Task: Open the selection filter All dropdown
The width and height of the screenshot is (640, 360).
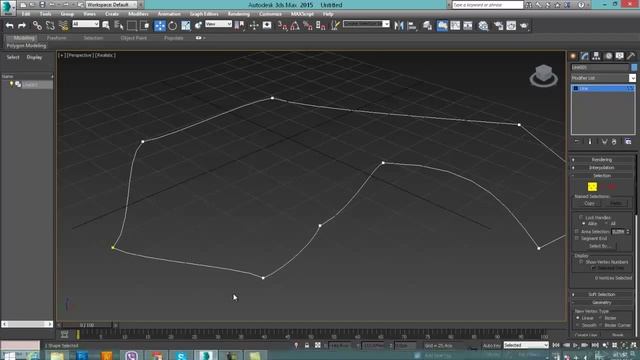Action: [86, 24]
